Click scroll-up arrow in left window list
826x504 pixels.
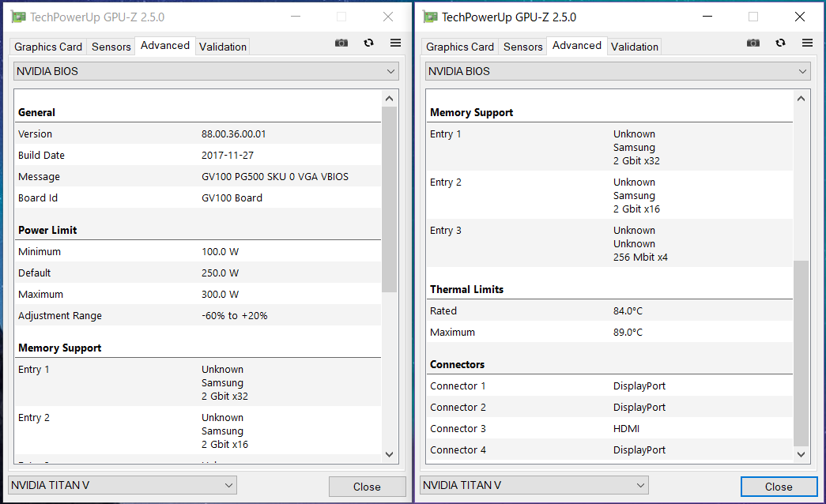pos(390,99)
